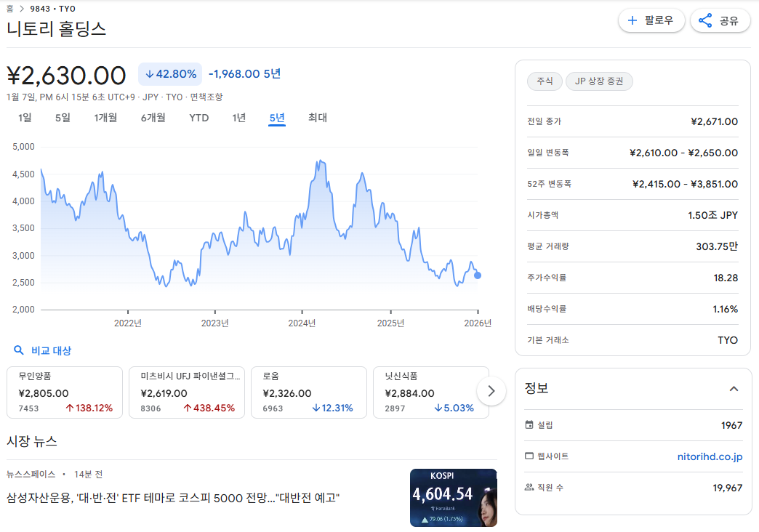Select the 1일 range tab
Viewport: 759px width, 532px height.
(x=25, y=118)
